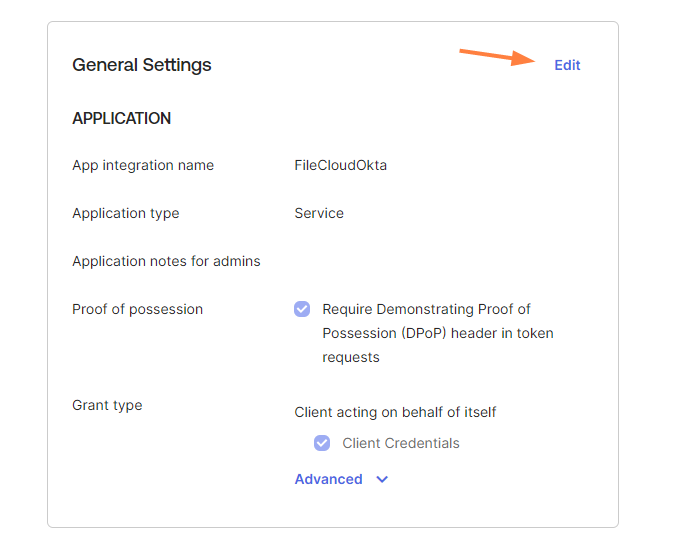Click the orange arrow pointing to Edit

click(496, 56)
